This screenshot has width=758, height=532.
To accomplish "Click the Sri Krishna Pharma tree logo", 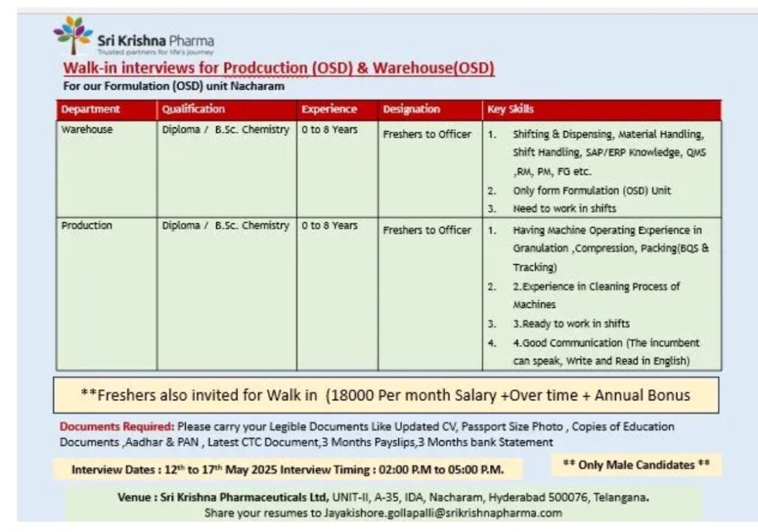I will 73,36.
